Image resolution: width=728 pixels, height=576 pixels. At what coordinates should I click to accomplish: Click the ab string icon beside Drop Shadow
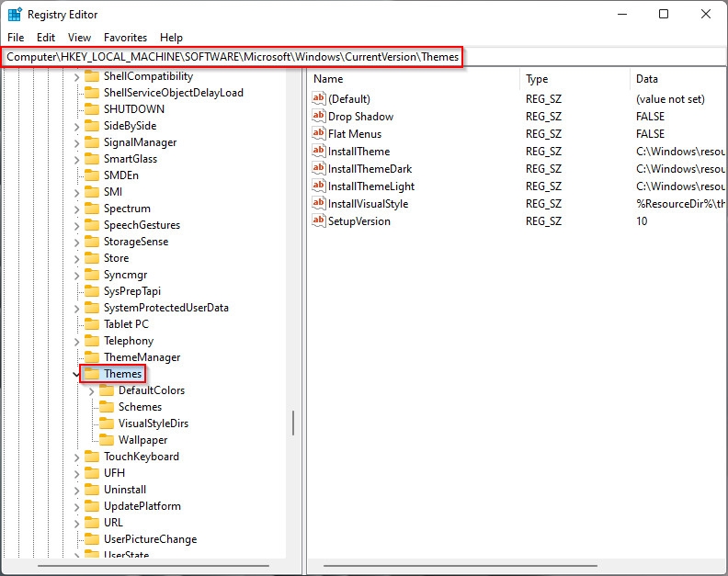point(318,116)
